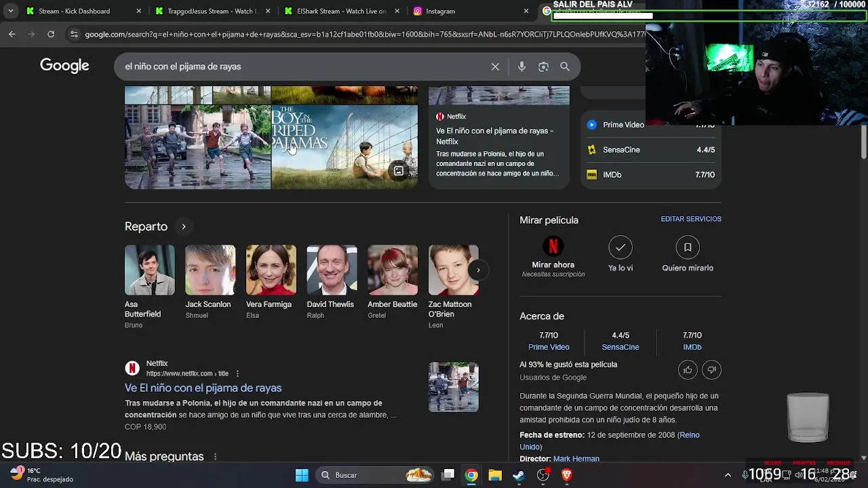Give thumbs down to the movie

pos(711,369)
